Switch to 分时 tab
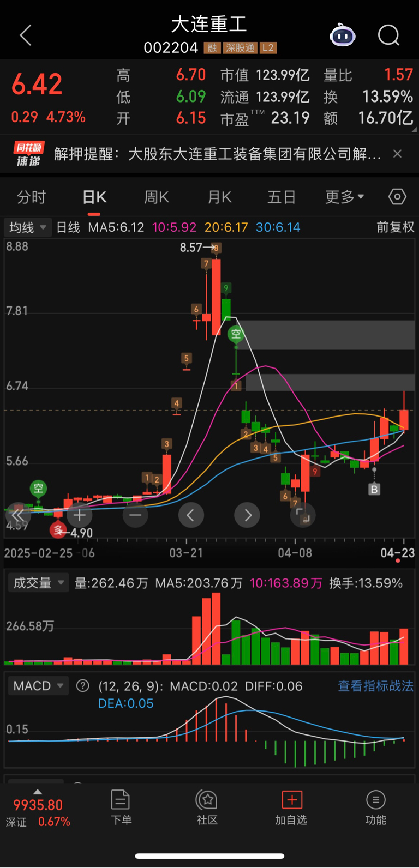This screenshot has height=868, width=419. [31, 197]
